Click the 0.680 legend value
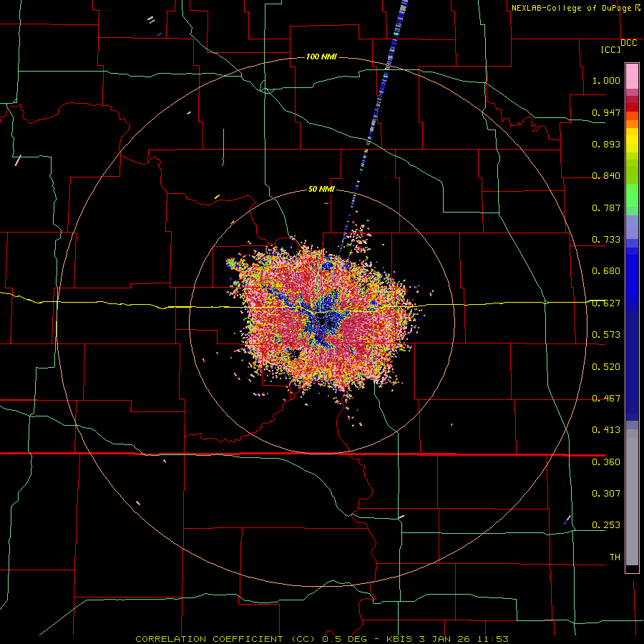 (606, 271)
